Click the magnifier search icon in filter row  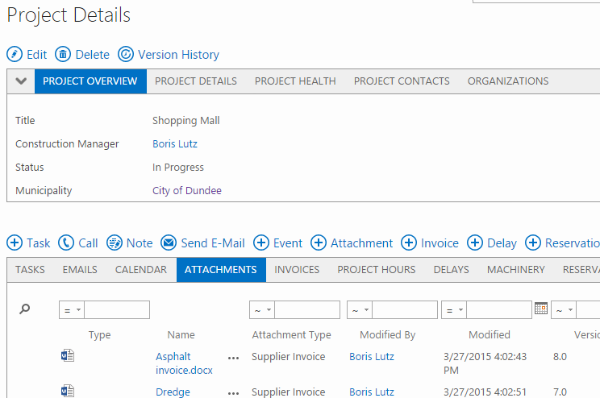[24, 309]
